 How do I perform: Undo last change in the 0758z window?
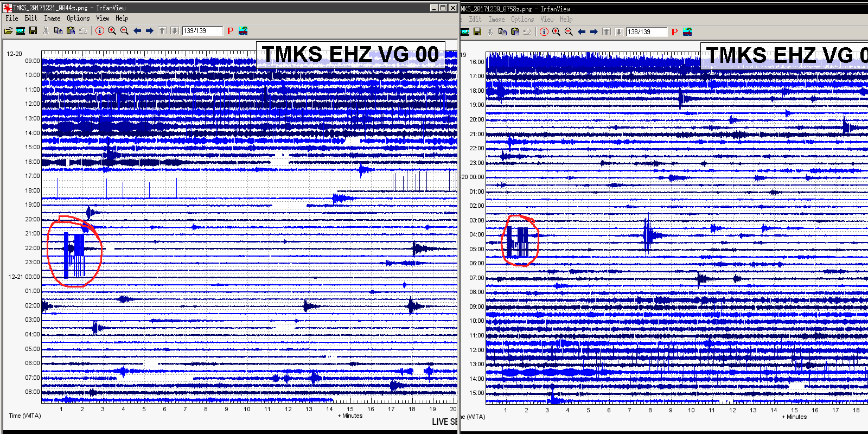pyautogui.click(x=527, y=32)
